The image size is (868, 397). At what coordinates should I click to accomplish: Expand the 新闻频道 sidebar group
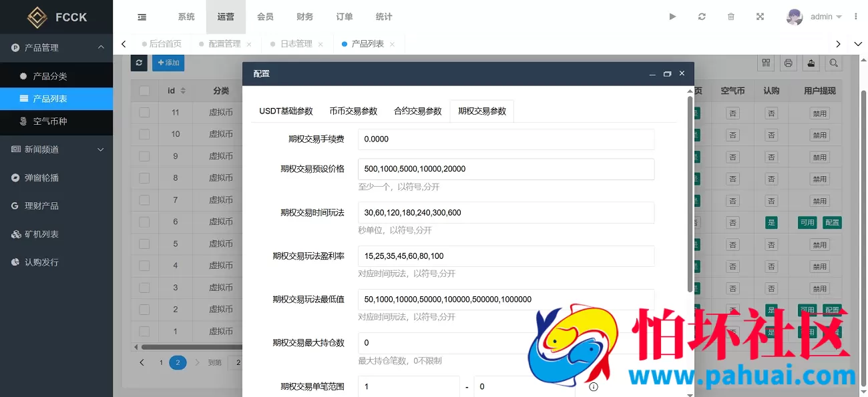[56, 149]
